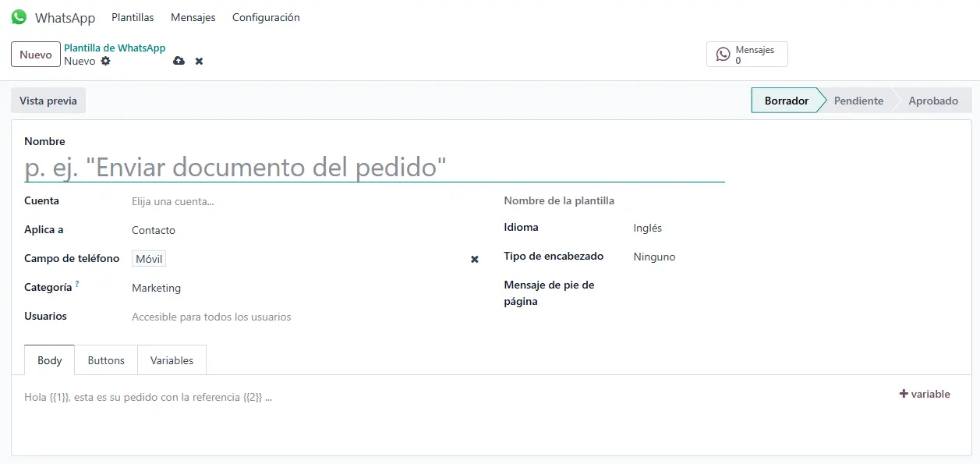Select the Aprobado status stage
The height and width of the screenshot is (464, 980).
[933, 101]
